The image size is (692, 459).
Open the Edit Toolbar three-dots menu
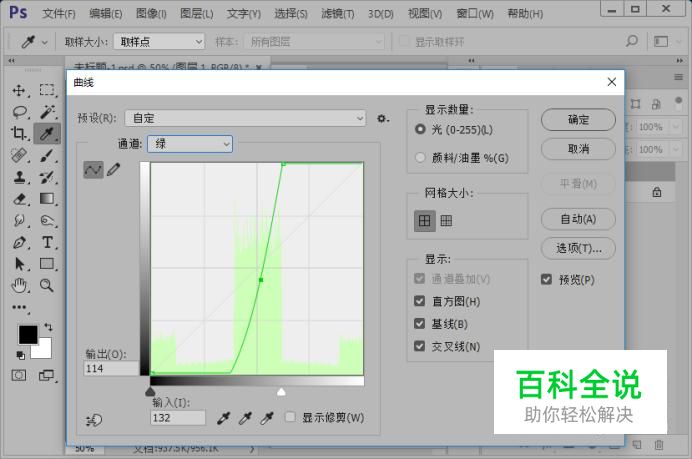pyautogui.click(x=19, y=308)
